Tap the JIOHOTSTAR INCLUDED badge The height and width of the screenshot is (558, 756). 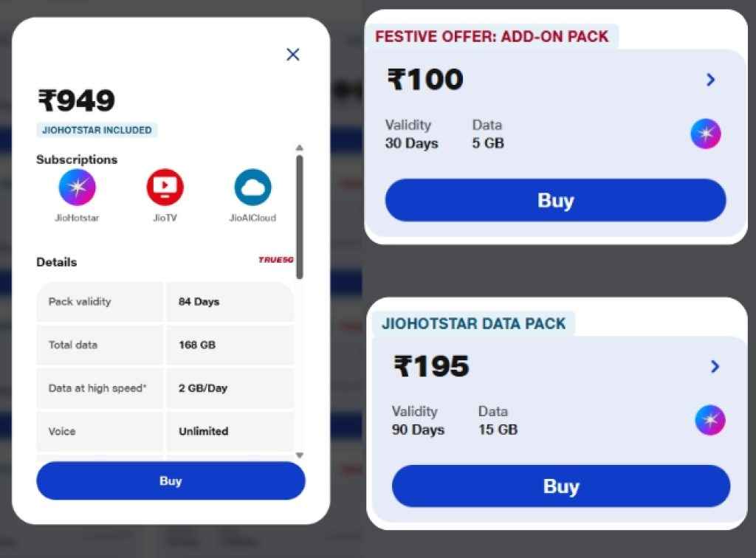click(97, 130)
